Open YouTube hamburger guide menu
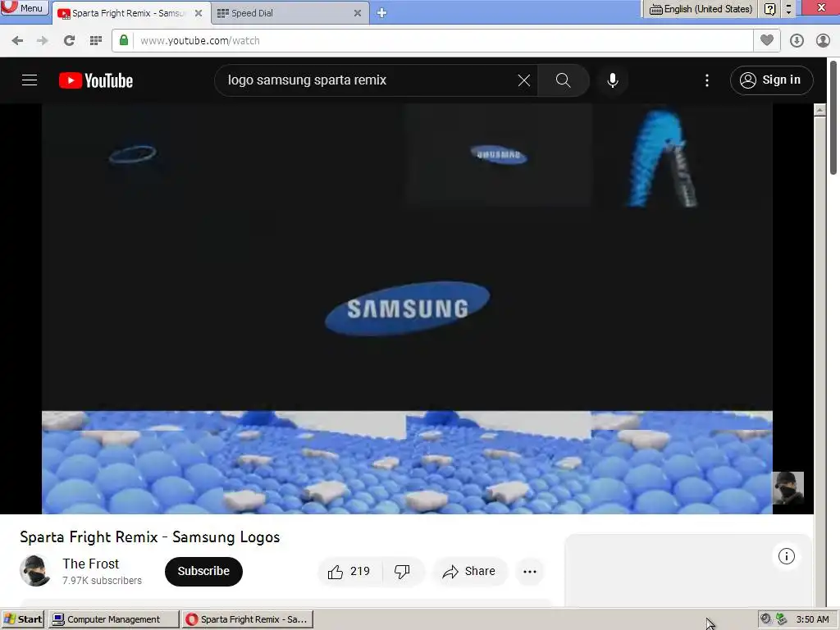The image size is (840, 630). [30, 80]
